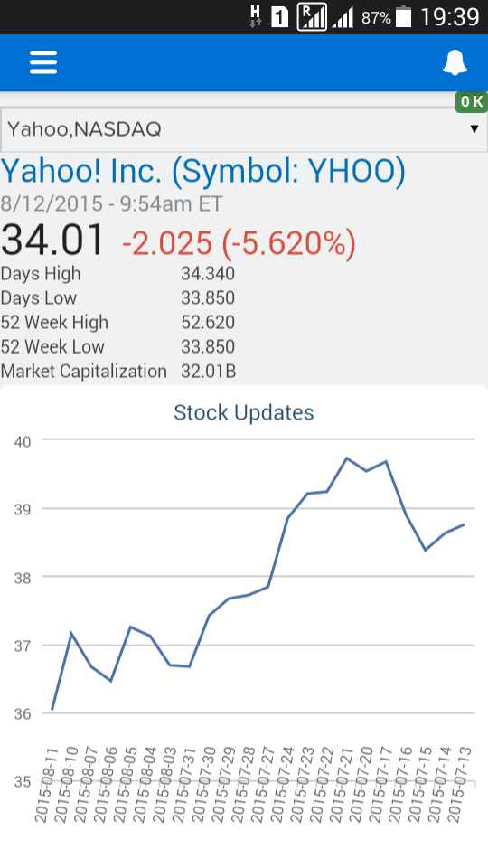Click the Yahoo! Inc. (Symbol: YHOO) heading

click(203, 172)
